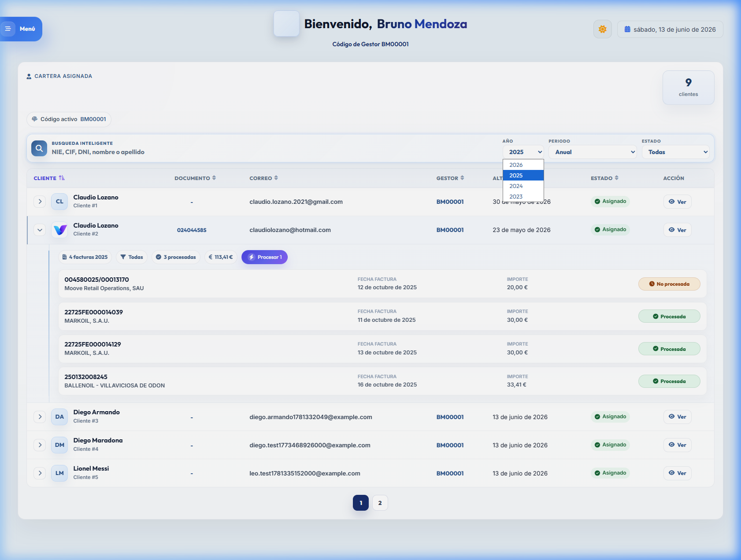Click the Procesar 1 button

tap(264, 257)
